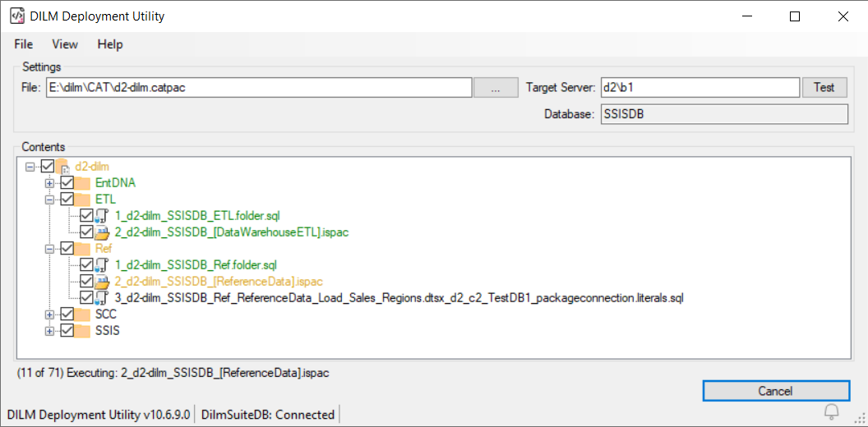Image resolution: width=868 pixels, height=427 pixels.
Task: Click the d2-dilm root package icon
Action: [62, 167]
